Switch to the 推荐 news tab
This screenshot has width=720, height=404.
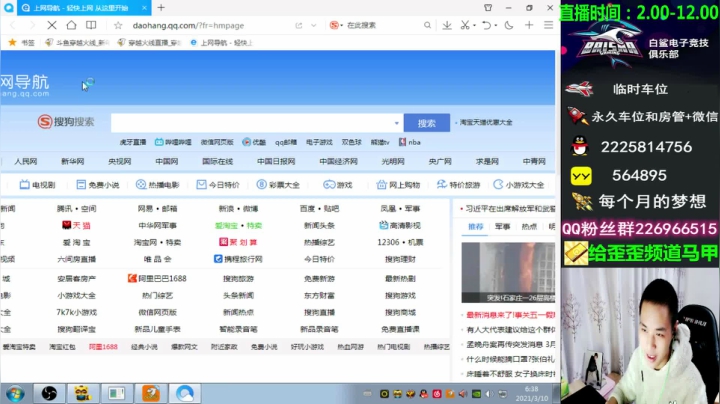click(476, 226)
